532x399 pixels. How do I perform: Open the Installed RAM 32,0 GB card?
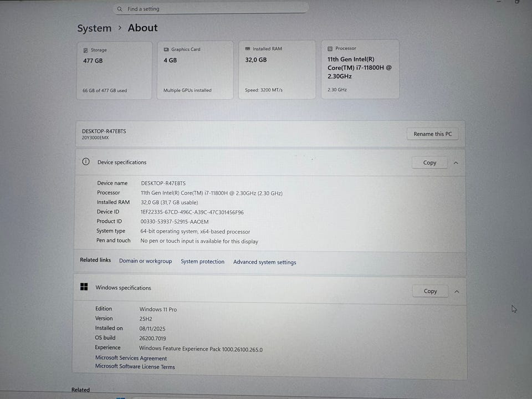click(x=277, y=70)
